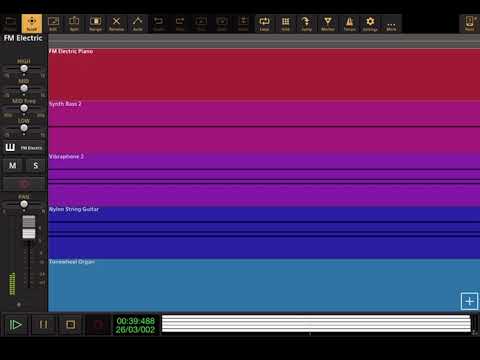The image size is (480, 360).
Task: Open the More options menu
Action: point(391,23)
